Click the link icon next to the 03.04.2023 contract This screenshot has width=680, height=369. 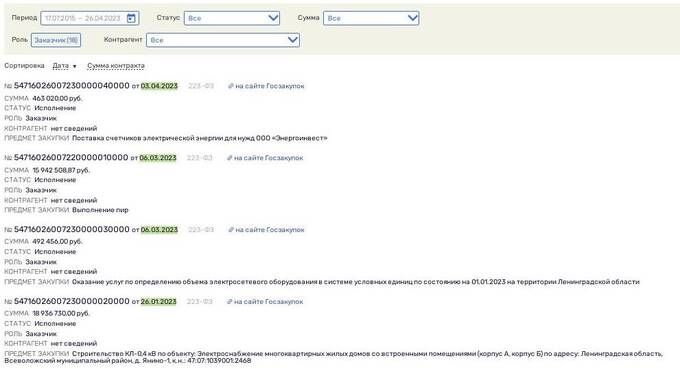coord(231,86)
